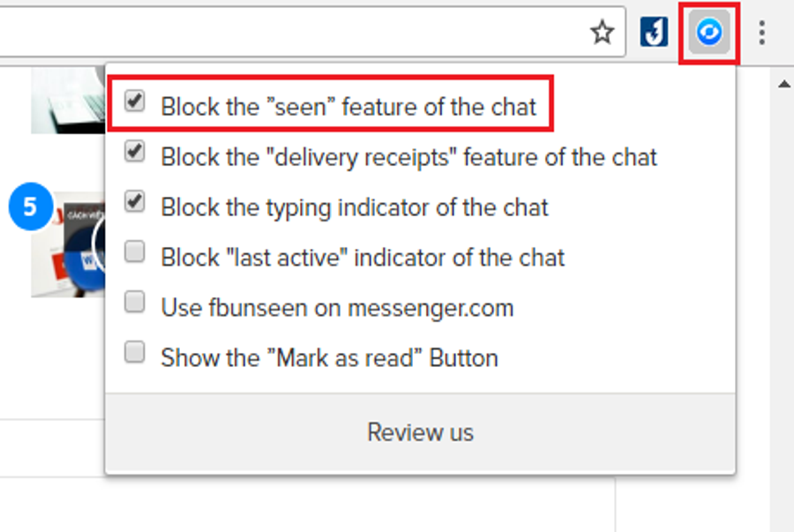Click the vertical scrollbar track
This screenshot has width=794, height=532.
(x=783, y=303)
